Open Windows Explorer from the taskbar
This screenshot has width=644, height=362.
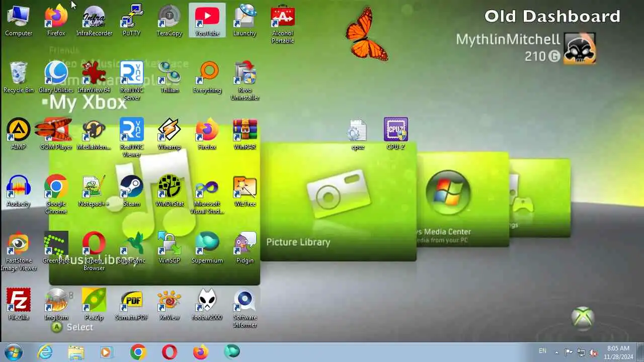pyautogui.click(x=76, y=352)
